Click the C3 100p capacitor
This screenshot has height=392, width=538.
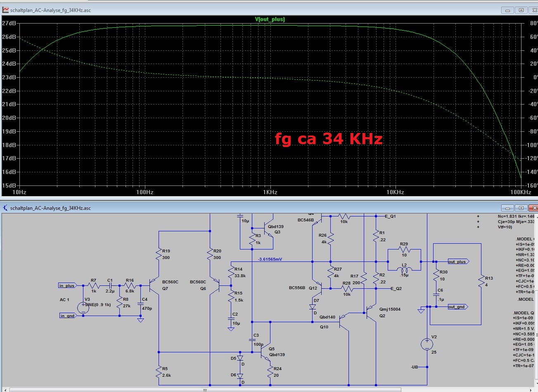(252, 340)
